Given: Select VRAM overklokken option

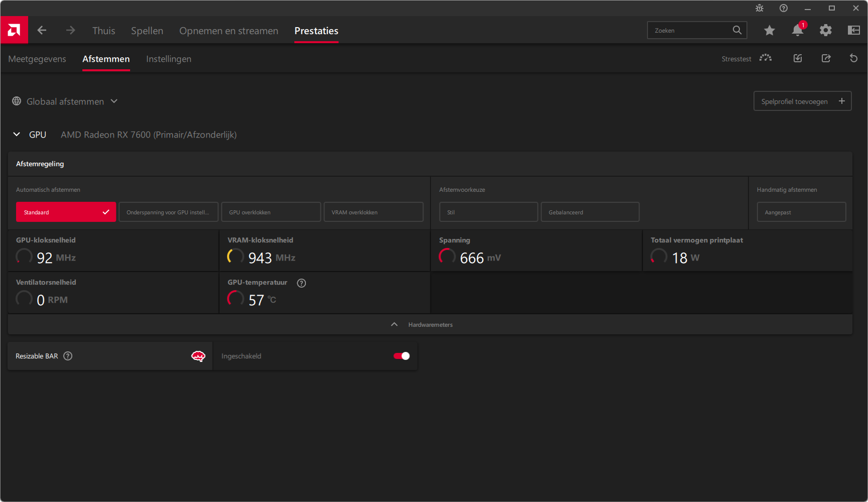Looking at the screenshot, I should tap(373, 212).
